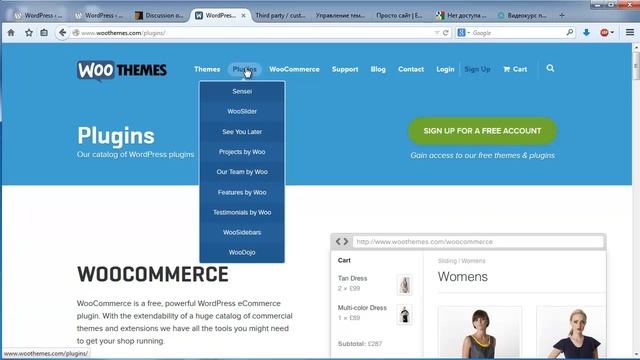Open the Firefox hamburger menu
This screenshot has width=640, height=360.
[630, 32]
